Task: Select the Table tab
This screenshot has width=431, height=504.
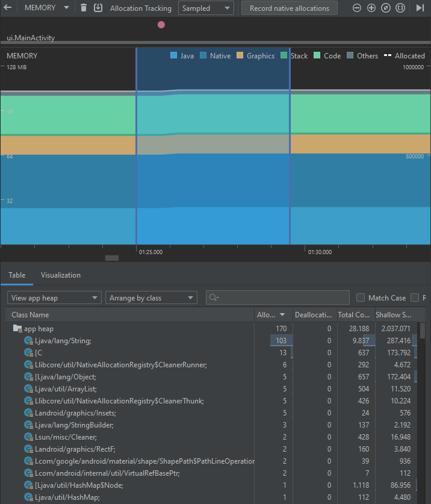Action: point(17,275)
